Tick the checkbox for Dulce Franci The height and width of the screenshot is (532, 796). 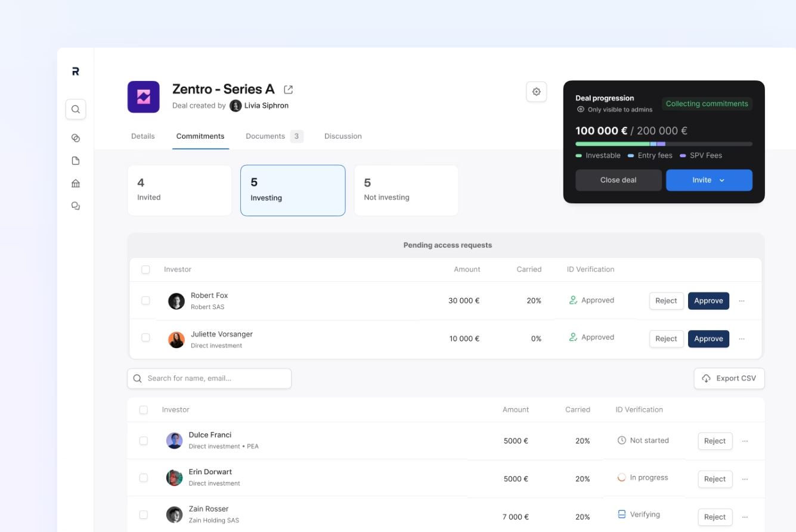pyautogui.click(x=143, y=441)
